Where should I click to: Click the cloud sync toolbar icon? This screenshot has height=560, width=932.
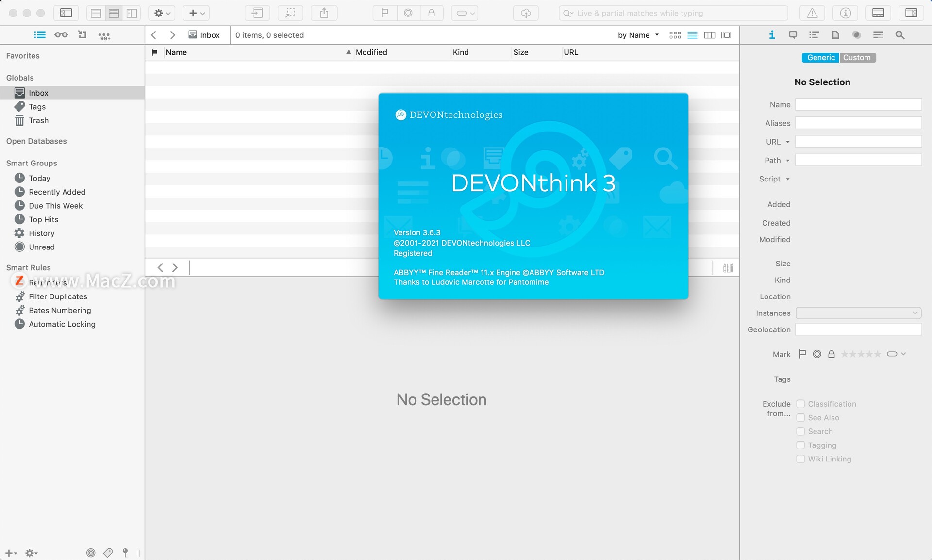pos(526,13)
